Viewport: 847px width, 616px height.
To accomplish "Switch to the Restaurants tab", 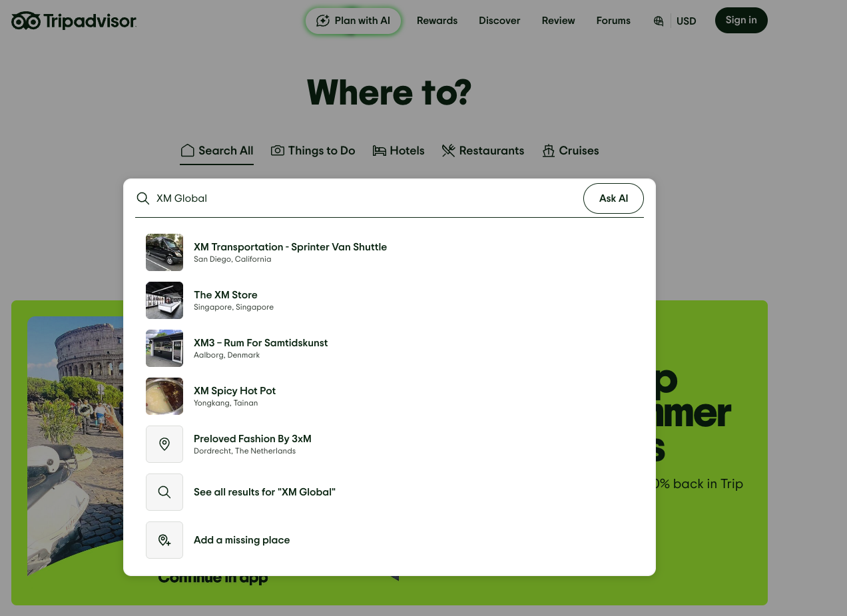I will click(483, 151).
